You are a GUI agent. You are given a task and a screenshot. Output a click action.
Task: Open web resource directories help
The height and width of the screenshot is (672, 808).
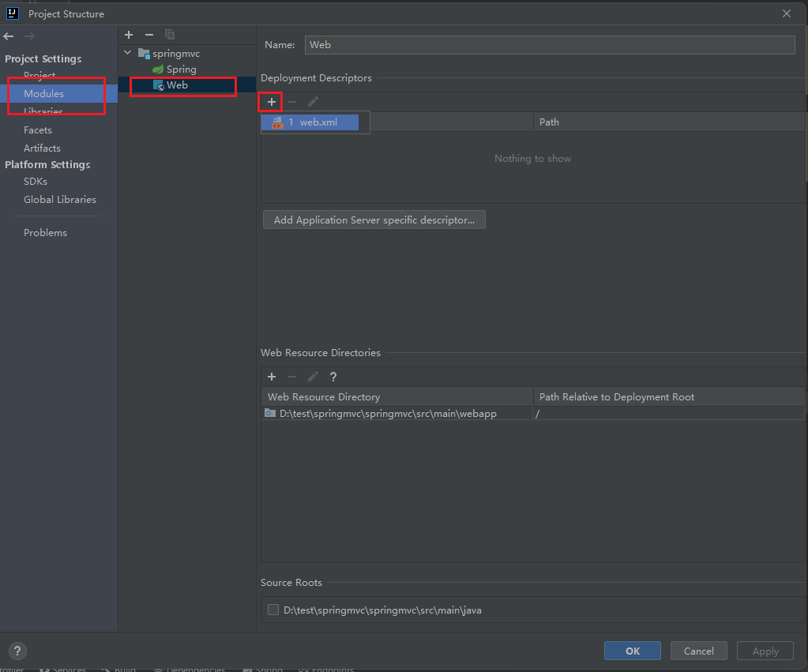(333, 377)
